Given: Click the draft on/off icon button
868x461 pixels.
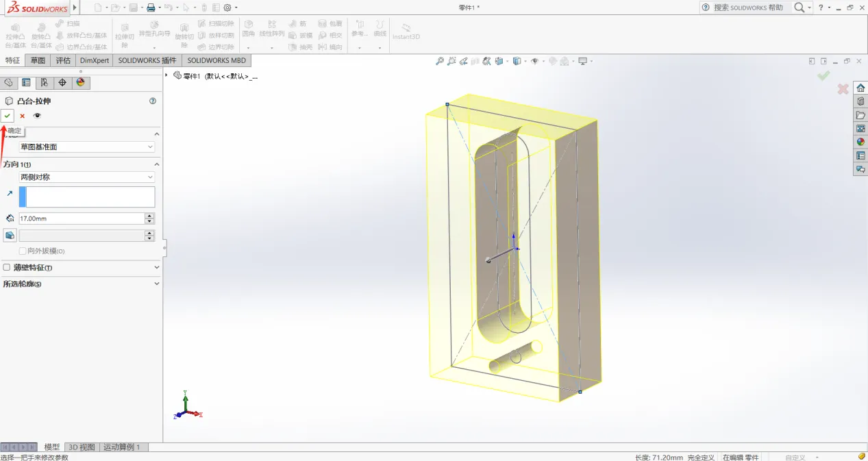Looking at the screenshot, I should (x=10, y=236).
